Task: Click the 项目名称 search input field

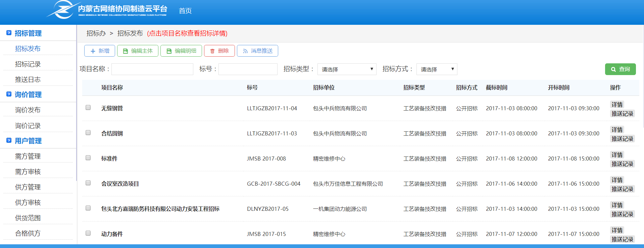Action: point(152,69)
